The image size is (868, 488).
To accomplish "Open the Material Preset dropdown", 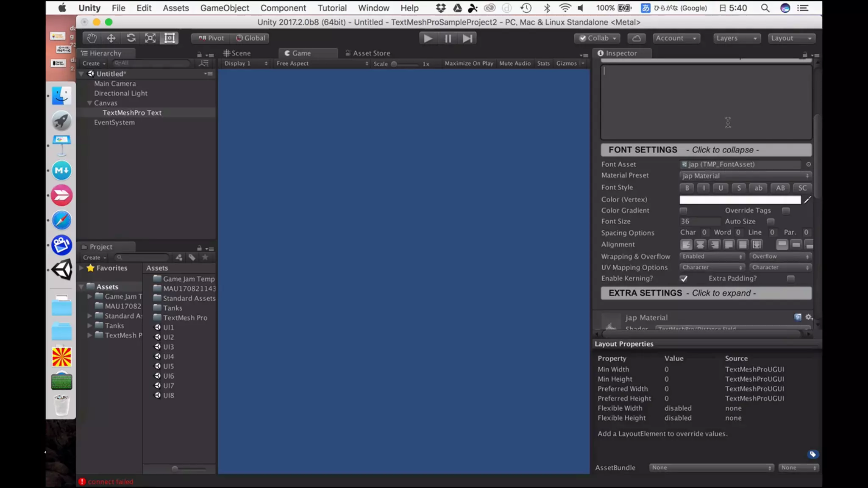I will pyautogui.click(x=745, y=176).
